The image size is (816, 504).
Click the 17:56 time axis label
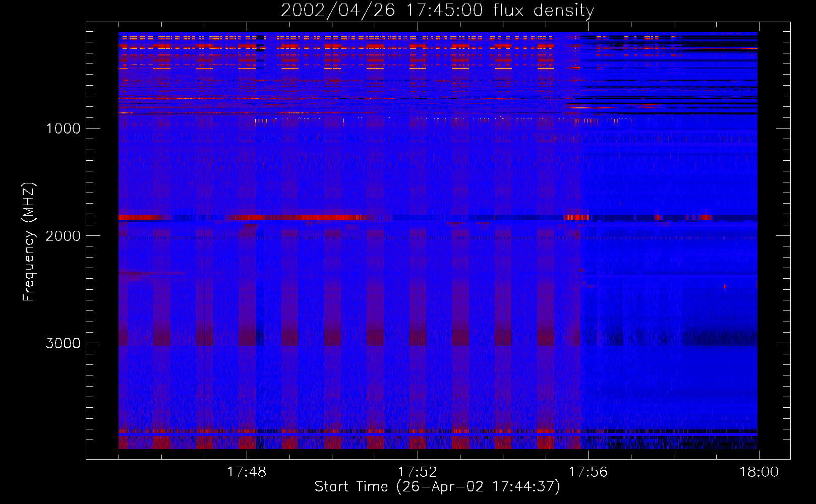tap(588, 472)
